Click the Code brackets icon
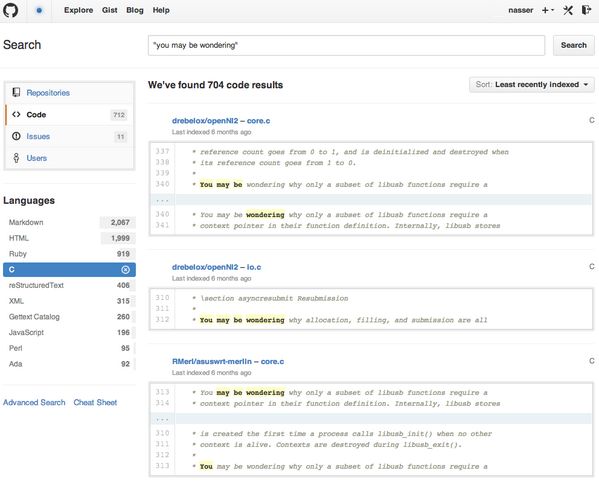Screen dimensions: 599x482 [16, 114]
